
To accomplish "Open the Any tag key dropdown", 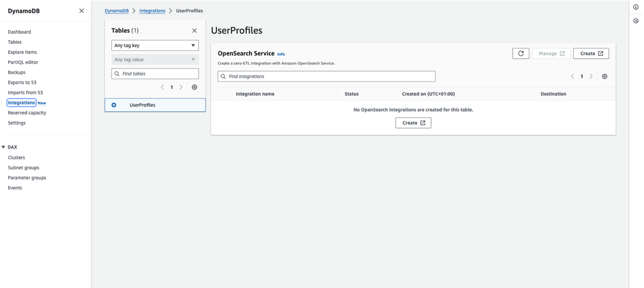I will (155, 45).
